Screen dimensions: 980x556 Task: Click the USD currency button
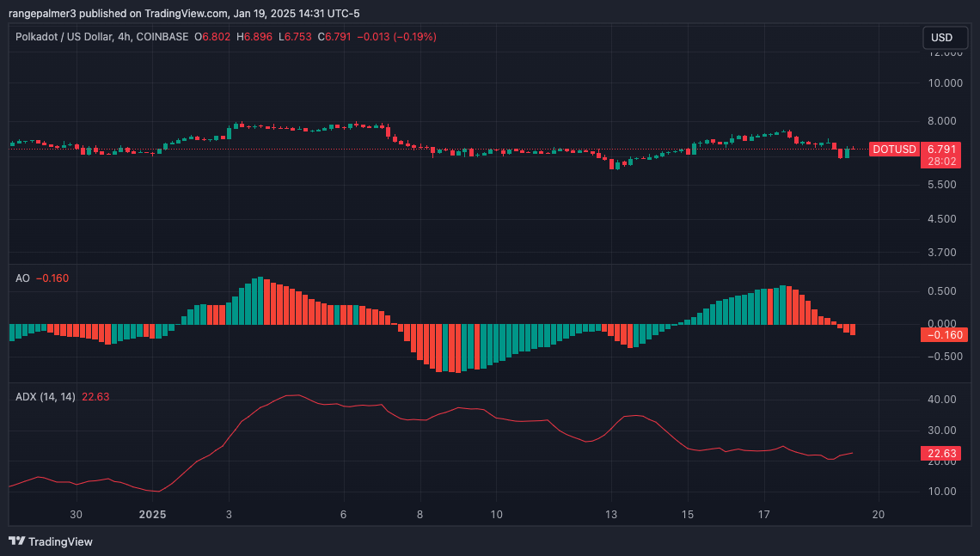[945, 38]
